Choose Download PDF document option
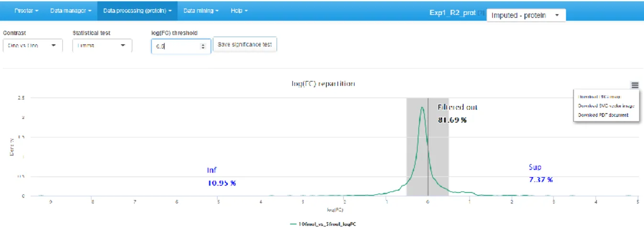 point(602,115)
